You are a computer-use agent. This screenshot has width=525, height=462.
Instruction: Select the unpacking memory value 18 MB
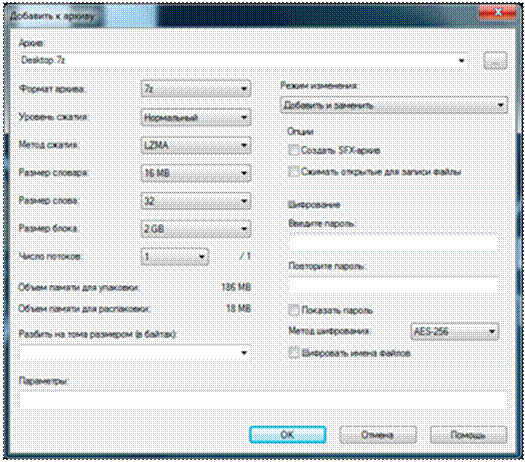pos(239,308)
